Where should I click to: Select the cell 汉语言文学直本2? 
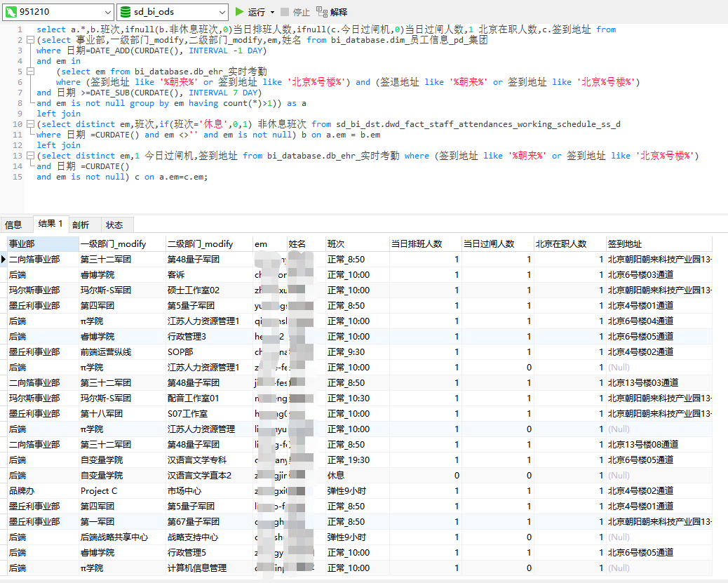point(209,475)
